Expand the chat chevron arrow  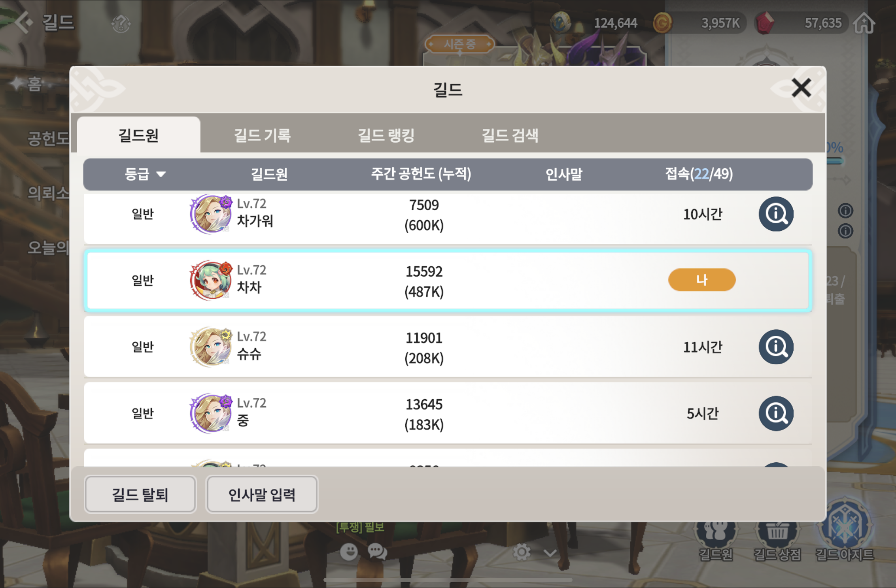tap(550, 553)
